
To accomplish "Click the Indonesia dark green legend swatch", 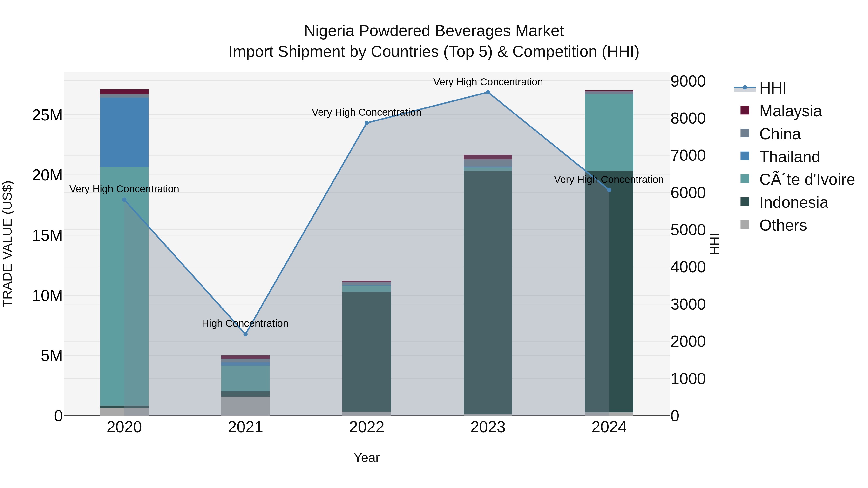I will coord(745,202).
